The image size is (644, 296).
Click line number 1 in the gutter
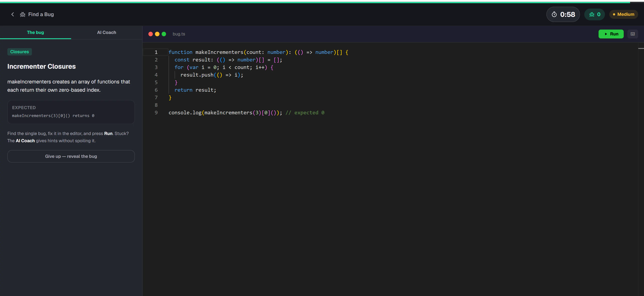point(156,52)
